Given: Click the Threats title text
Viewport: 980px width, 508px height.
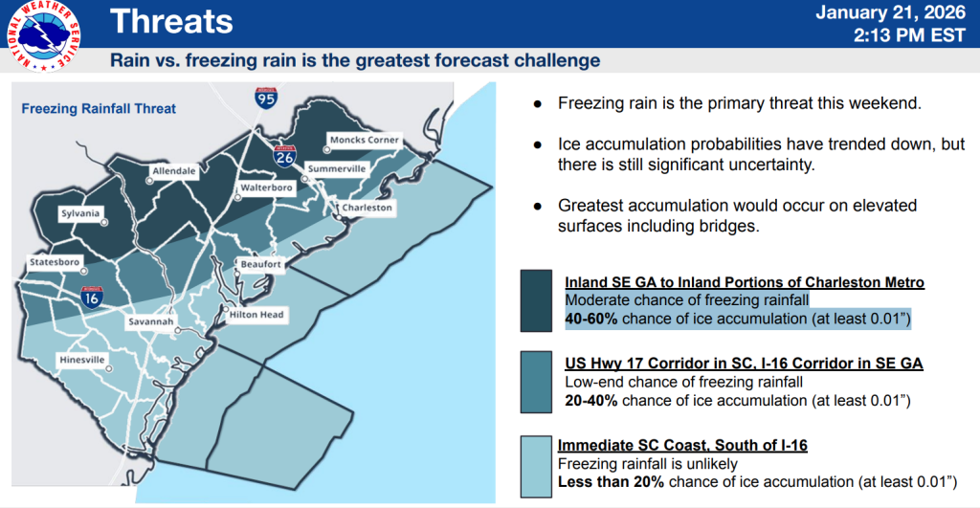Looking at the screenshot, I should 171,21.
